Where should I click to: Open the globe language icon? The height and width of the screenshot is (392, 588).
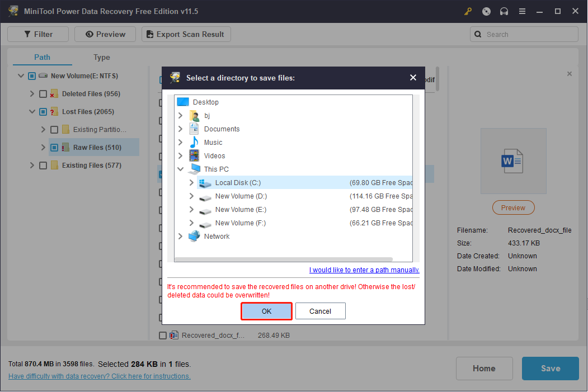pos(486,11)
